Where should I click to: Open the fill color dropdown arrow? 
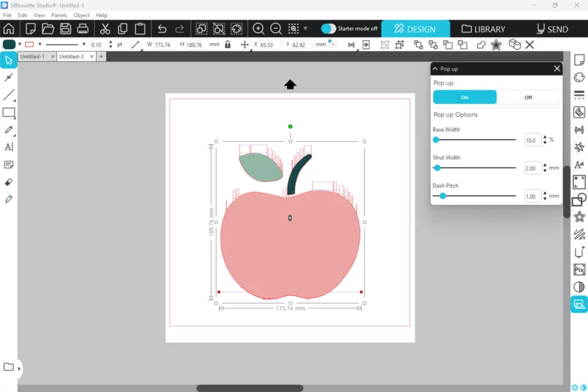[20, 44]
